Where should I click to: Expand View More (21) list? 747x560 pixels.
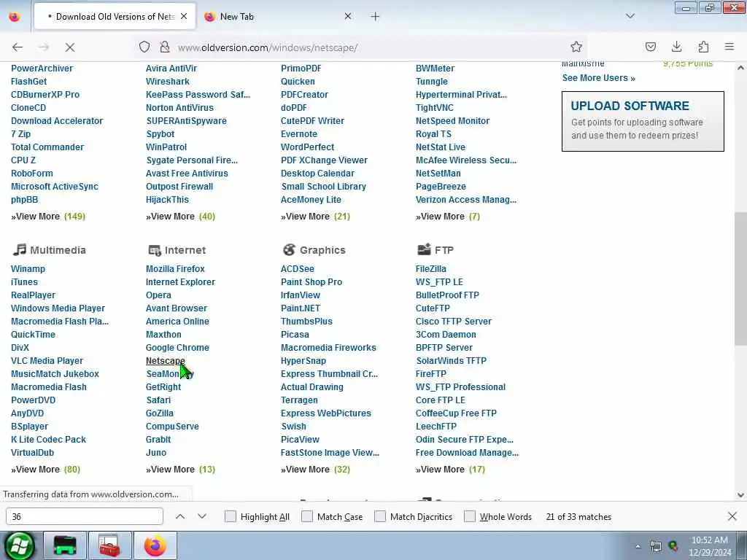tap(315, 216)
